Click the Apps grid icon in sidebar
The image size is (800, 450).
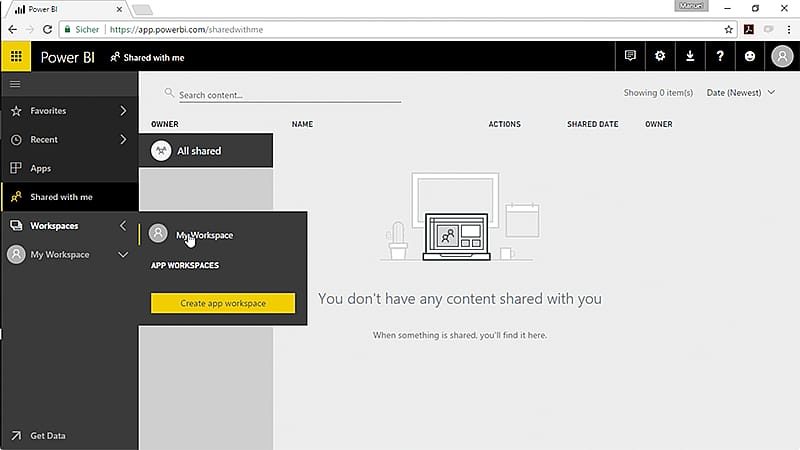click(16, 168)
